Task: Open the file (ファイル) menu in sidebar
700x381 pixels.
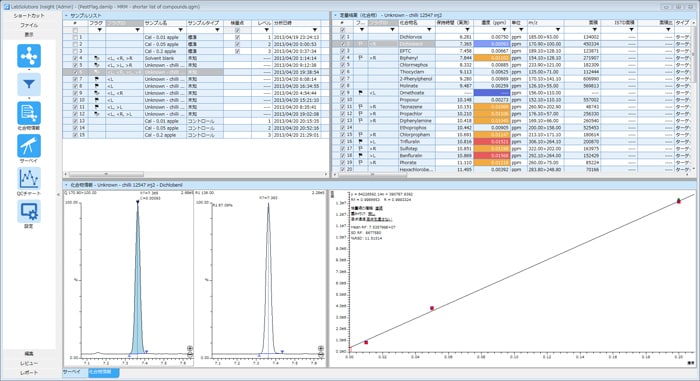Action: tap(29, 25)
